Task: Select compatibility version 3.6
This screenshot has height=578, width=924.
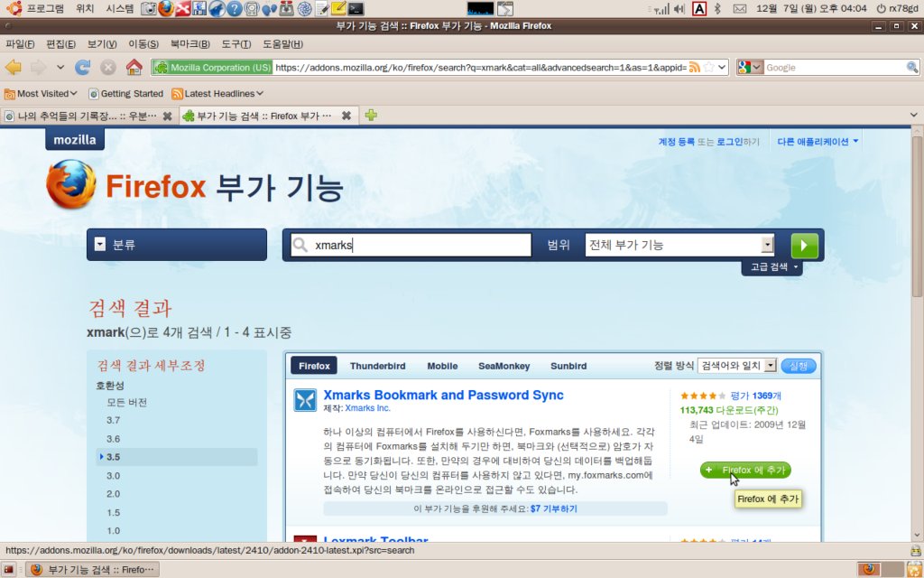Action: 113,439
